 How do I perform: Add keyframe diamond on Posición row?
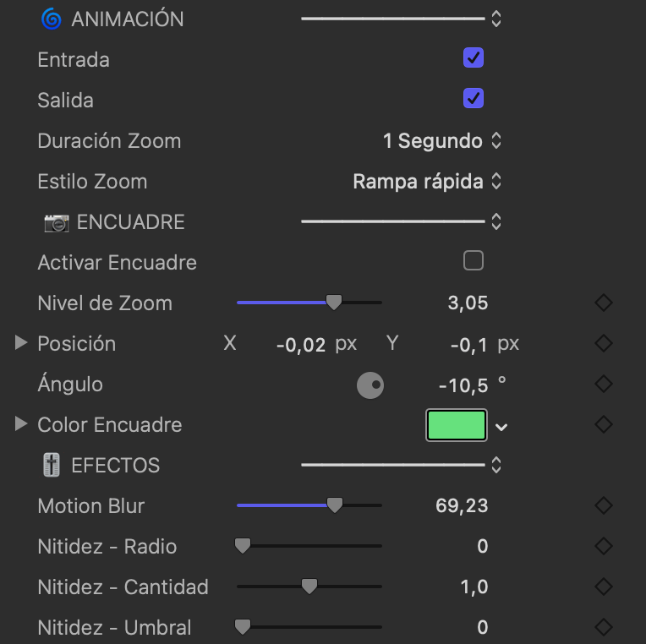point(603,343)
